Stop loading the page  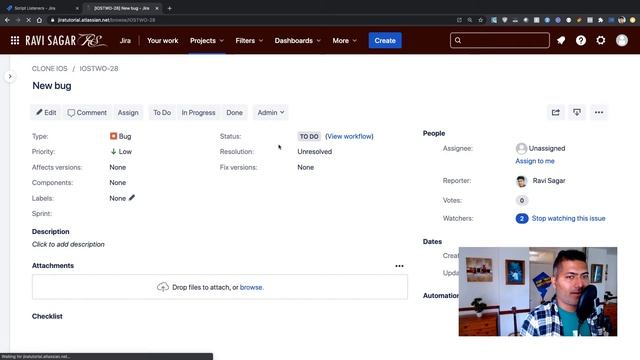pyautogui.click(x=28, y=20)
